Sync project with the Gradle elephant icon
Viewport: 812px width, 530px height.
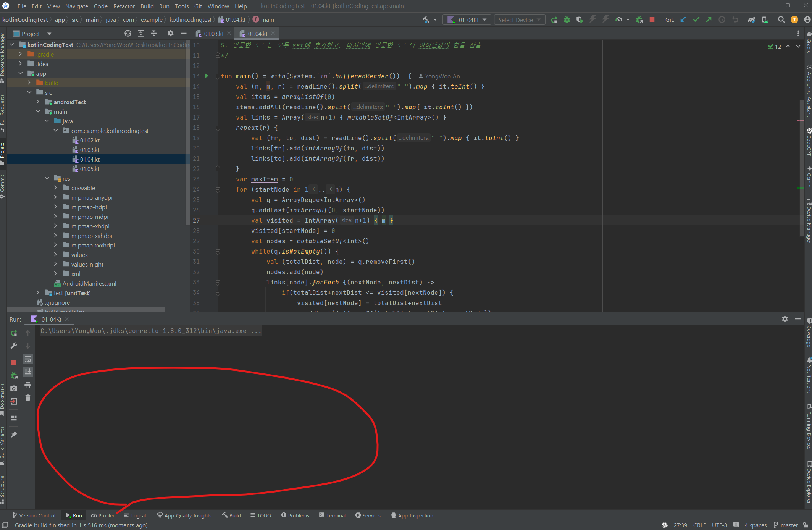click(x=751, y=19)
